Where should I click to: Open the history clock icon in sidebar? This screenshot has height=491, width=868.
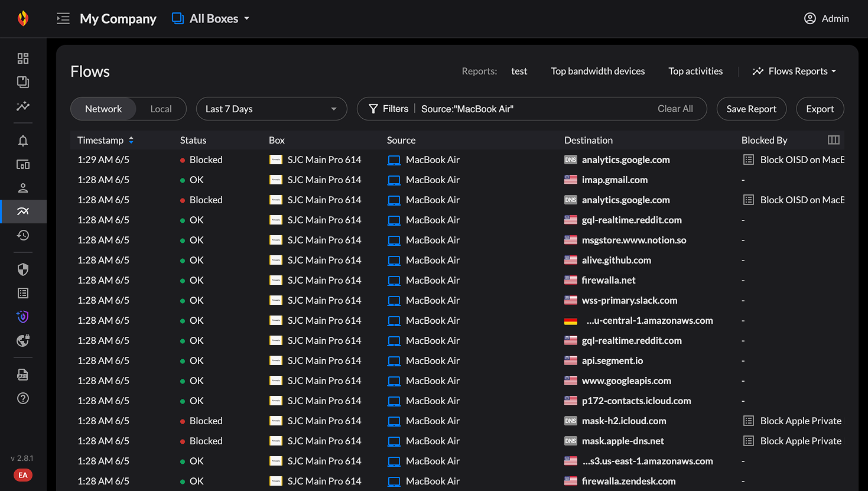coord(23,235)
